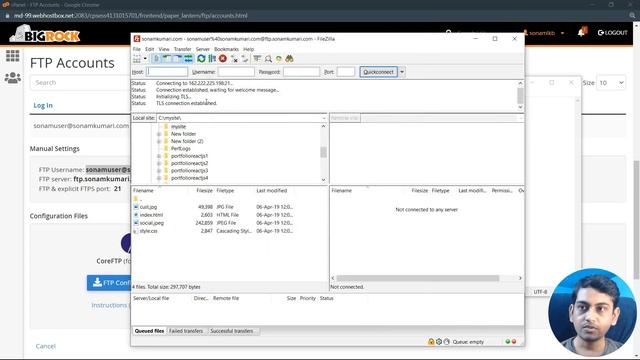This screenshot has height=360, width=640.
Task: Expand the portfolioreactjs1 tree node
Action: click(x=159, y=156)
